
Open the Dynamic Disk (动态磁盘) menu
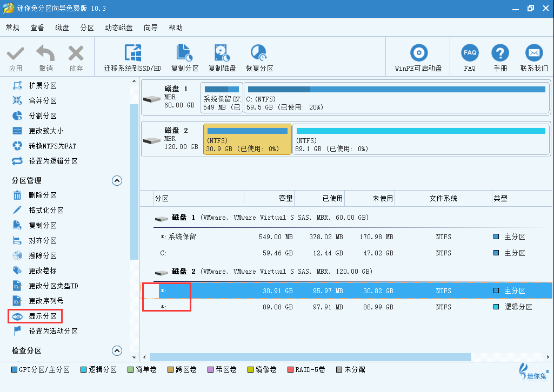(119, 28)
